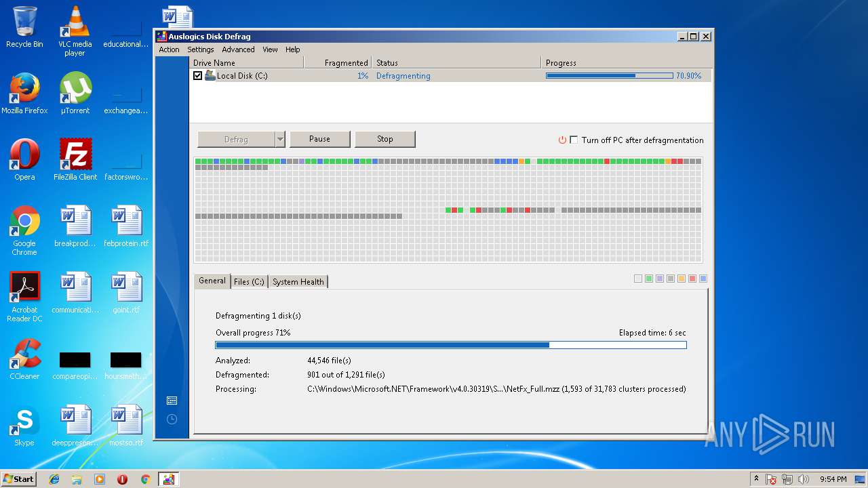Screen dimensions: 868x488
Task: Open the Action menu
Action: pos(169,49)
